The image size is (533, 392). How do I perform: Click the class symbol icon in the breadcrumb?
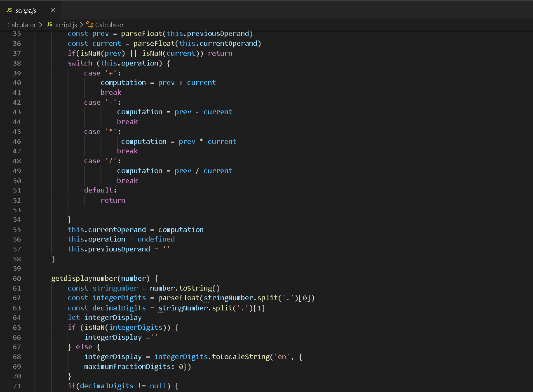click(89, 25)
